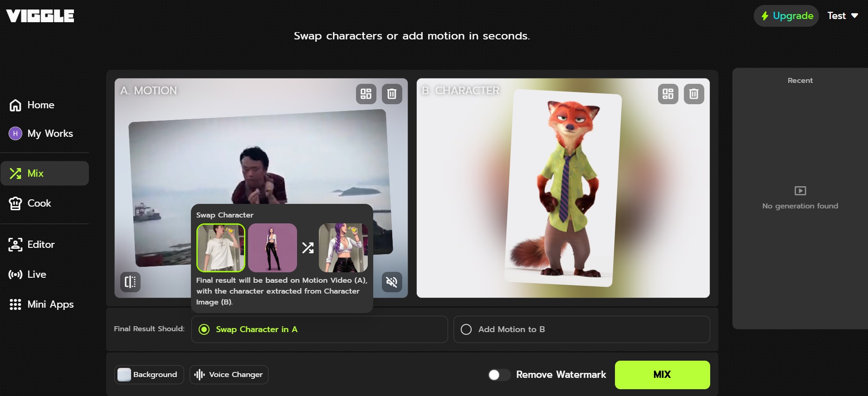
Task: Click the lightning bolt Upgrade icon
Action: [765, 16]
